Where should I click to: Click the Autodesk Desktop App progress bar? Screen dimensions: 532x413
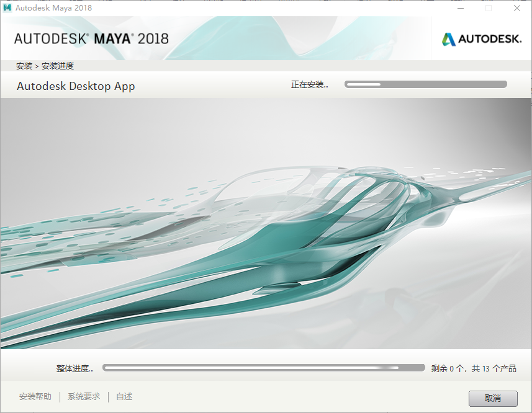[426, 84]
